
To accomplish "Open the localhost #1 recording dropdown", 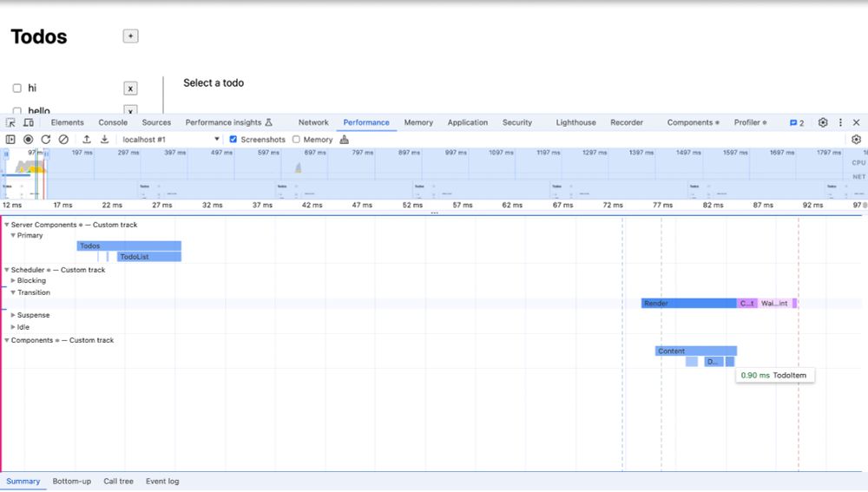I will 170,140.
